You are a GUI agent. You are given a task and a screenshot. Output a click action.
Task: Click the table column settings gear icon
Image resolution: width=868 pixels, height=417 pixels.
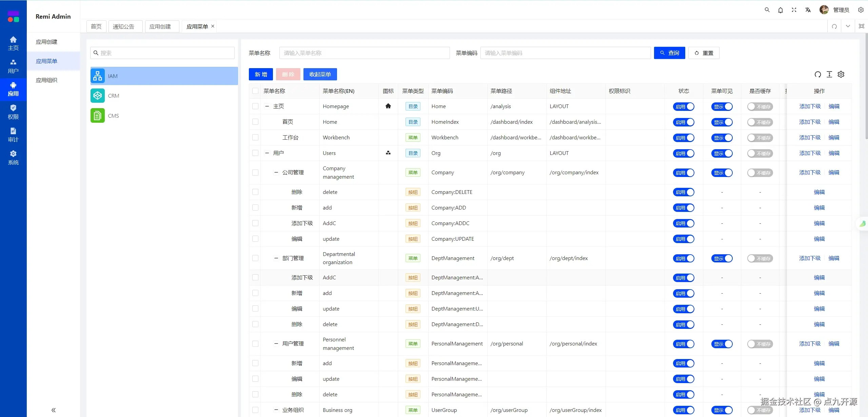[x=841, y=74]
